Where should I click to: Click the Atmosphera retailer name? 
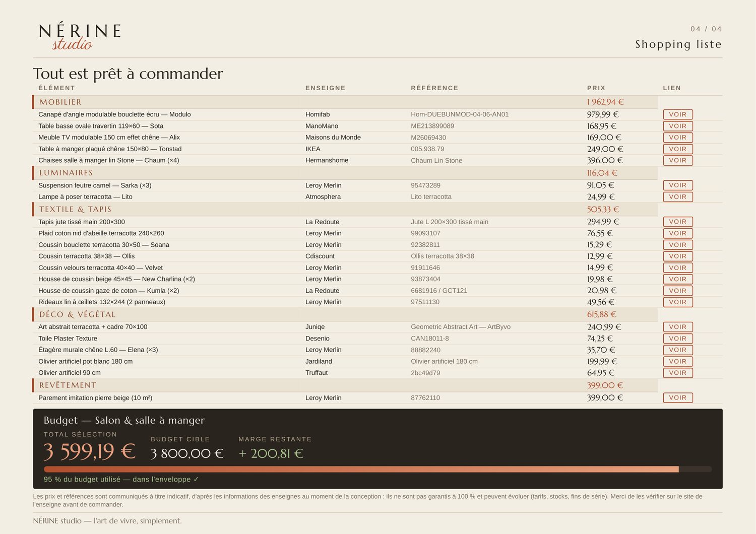[x=323, y=197]
